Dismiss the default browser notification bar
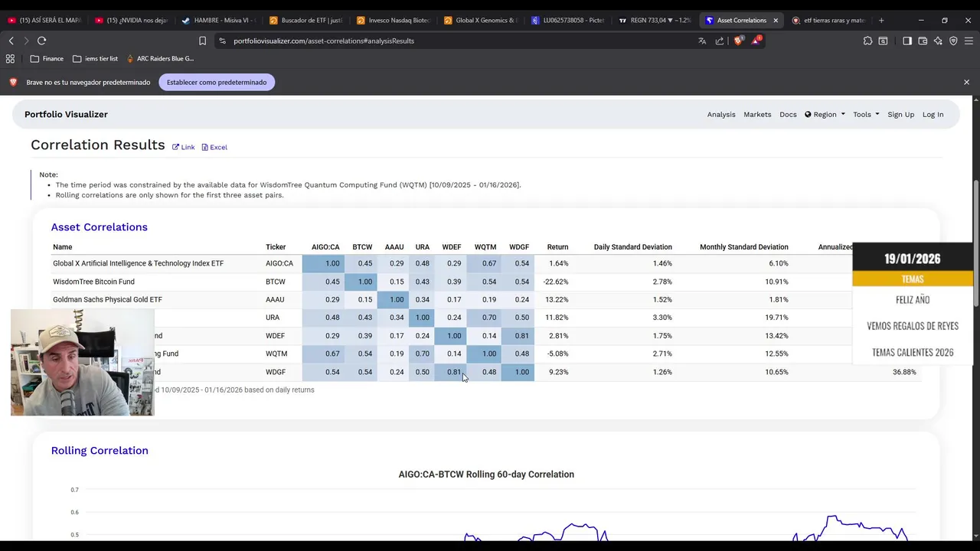 (x=966, y=82)
